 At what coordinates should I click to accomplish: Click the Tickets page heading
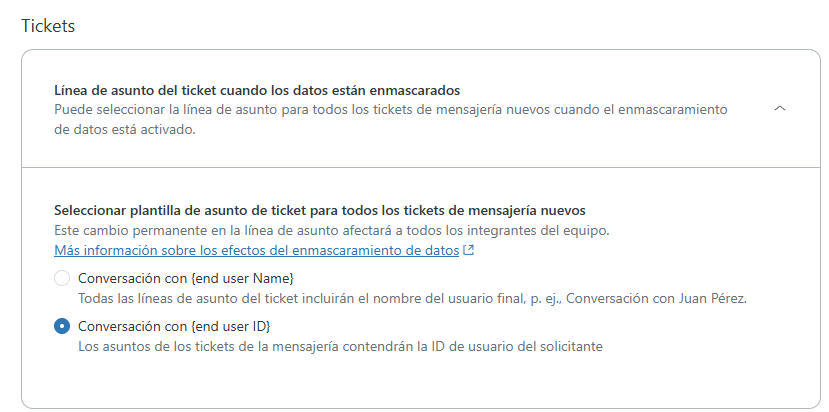pos(48,26)
